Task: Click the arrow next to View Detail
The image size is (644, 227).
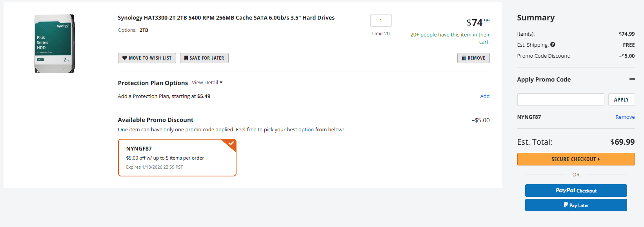Action: pos(221,83)
